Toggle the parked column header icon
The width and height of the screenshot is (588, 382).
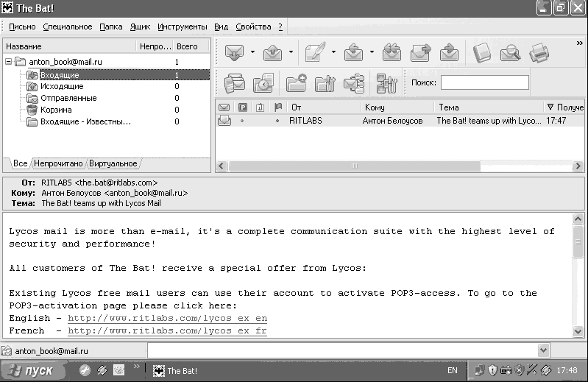(243, 107)
